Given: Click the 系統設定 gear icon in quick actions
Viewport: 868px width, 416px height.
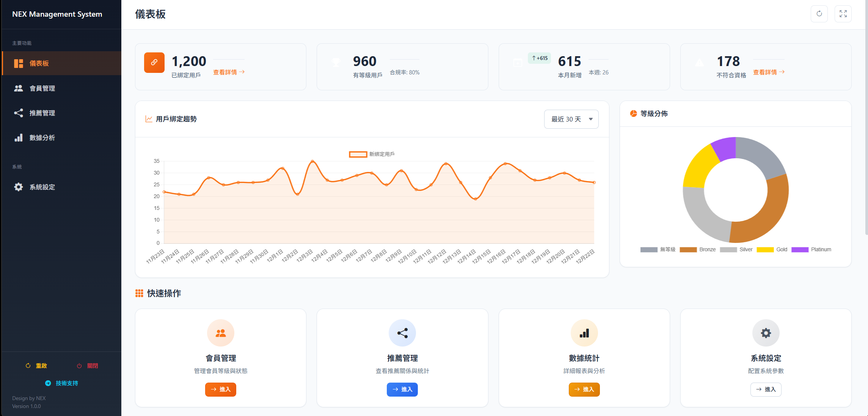Looking at the screenshot, I should tap(766, 333).
